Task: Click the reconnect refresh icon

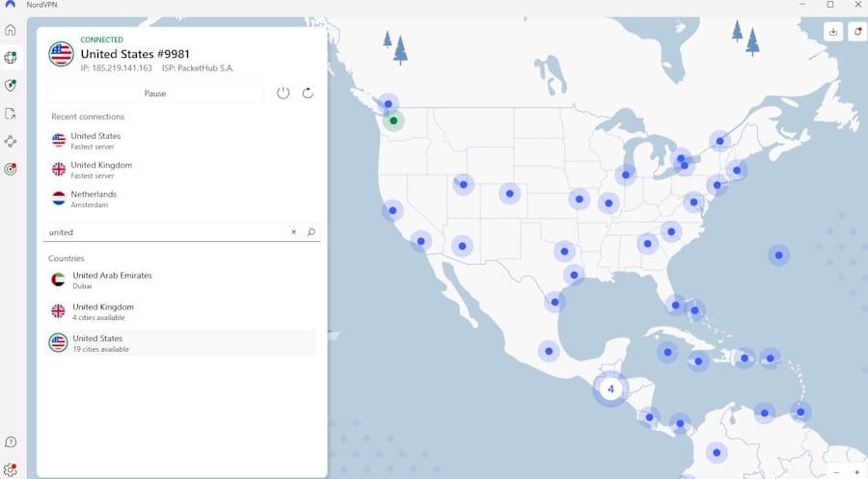Action: [x=308, y=93]
